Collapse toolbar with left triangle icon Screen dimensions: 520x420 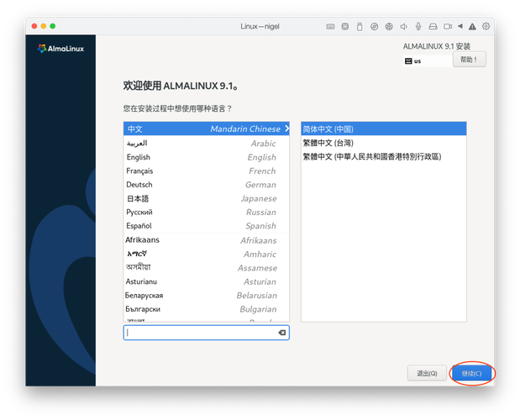coord(460,26)
